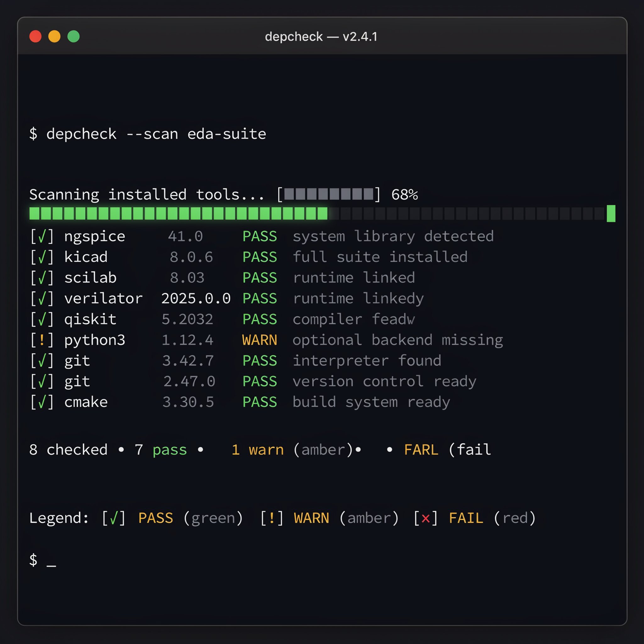Click the 'Scanning installed tools...' text
The height and width of the screenshot is (644, 644).
(x=147, y=194)
